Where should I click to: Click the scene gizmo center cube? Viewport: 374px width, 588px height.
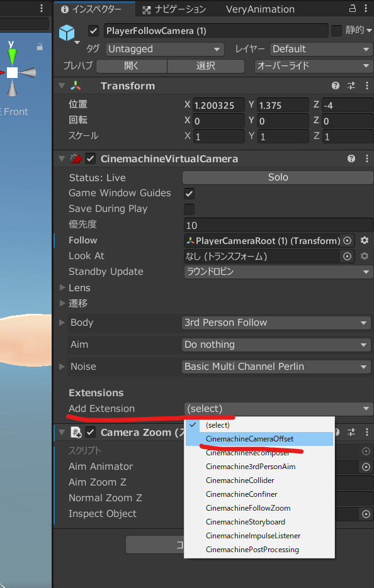pyautogui.click(x=13, y=73)
